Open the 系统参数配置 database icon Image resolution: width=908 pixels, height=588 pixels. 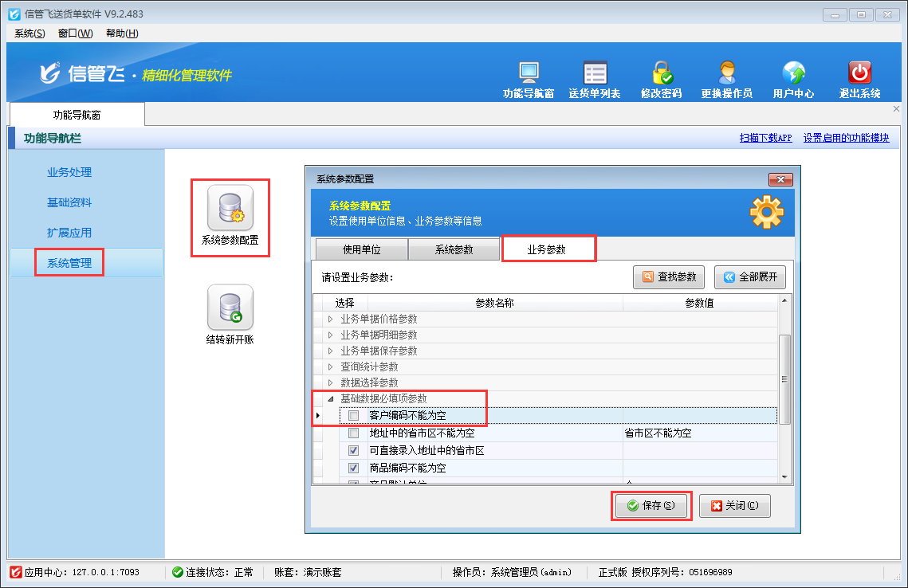(x=230, y=208)
